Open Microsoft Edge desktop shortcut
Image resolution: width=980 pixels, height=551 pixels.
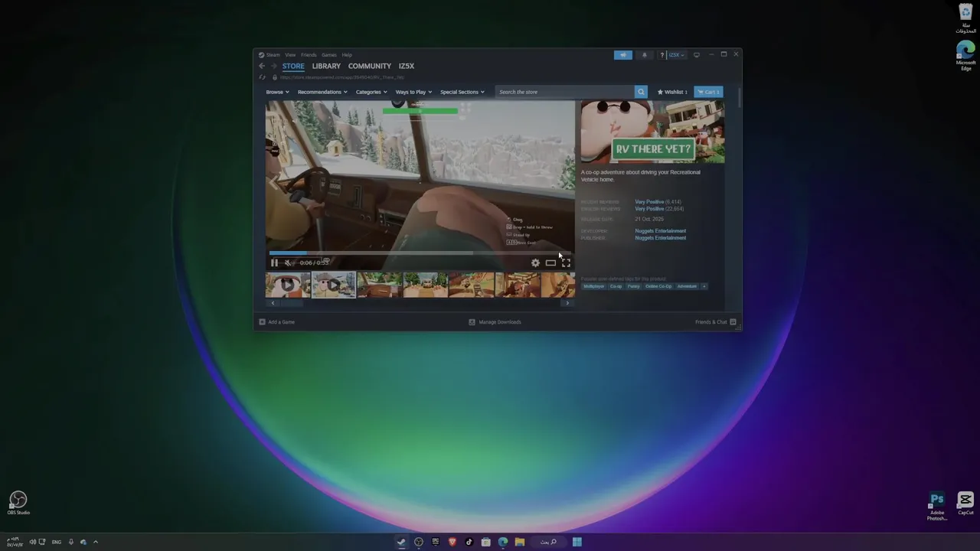coord(965,55)
